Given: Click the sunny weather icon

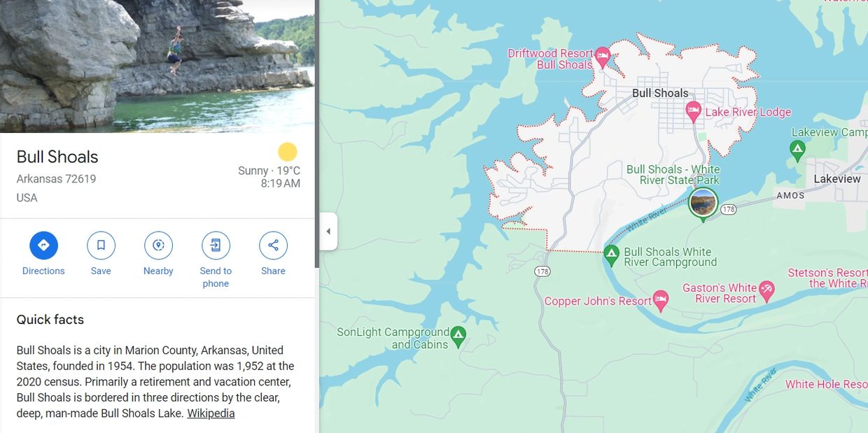Looking at the screenshot, I should click(288, 151).
